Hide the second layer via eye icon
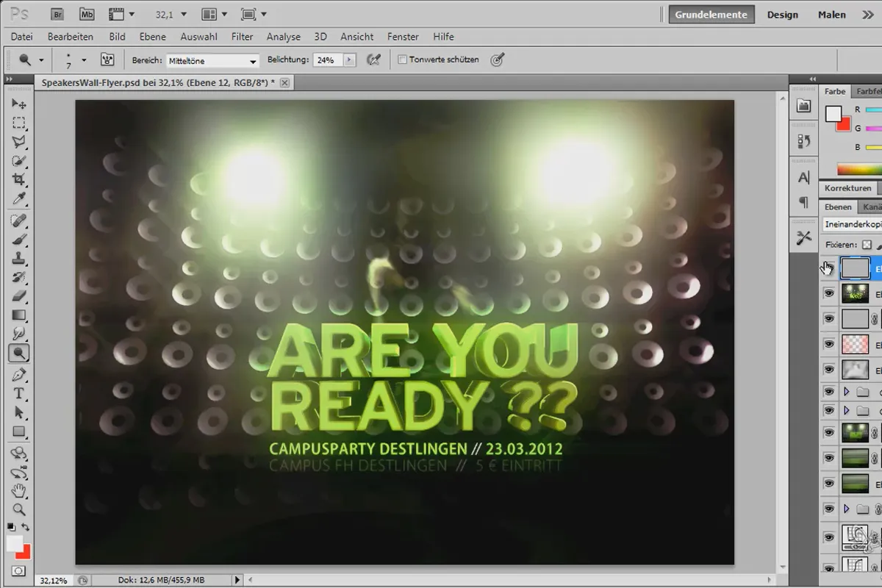 point(829,293)
